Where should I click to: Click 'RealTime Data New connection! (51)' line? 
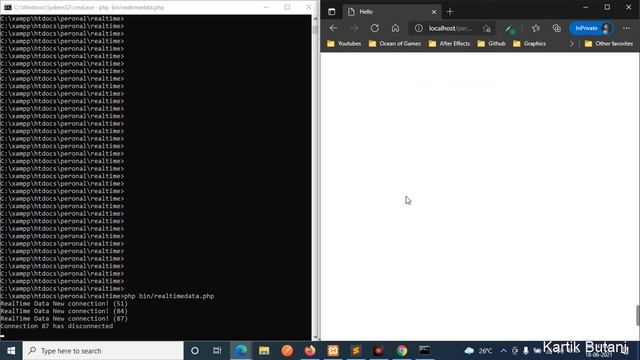click(64, 304)
